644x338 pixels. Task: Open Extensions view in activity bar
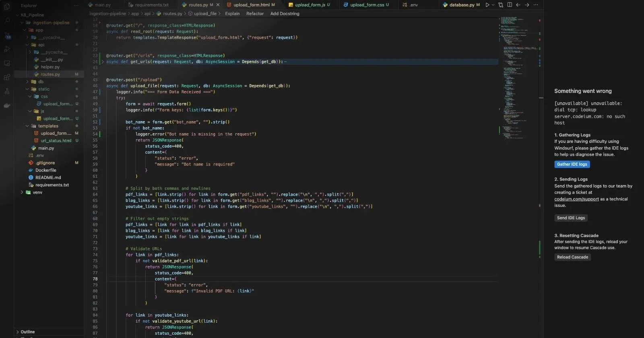(x=7, y=77)
